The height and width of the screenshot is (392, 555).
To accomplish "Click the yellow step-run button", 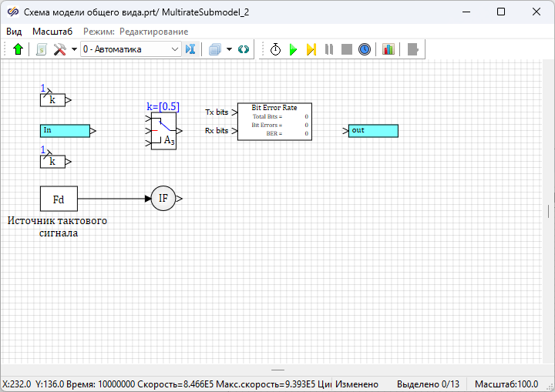I will (x=311, y=49).
